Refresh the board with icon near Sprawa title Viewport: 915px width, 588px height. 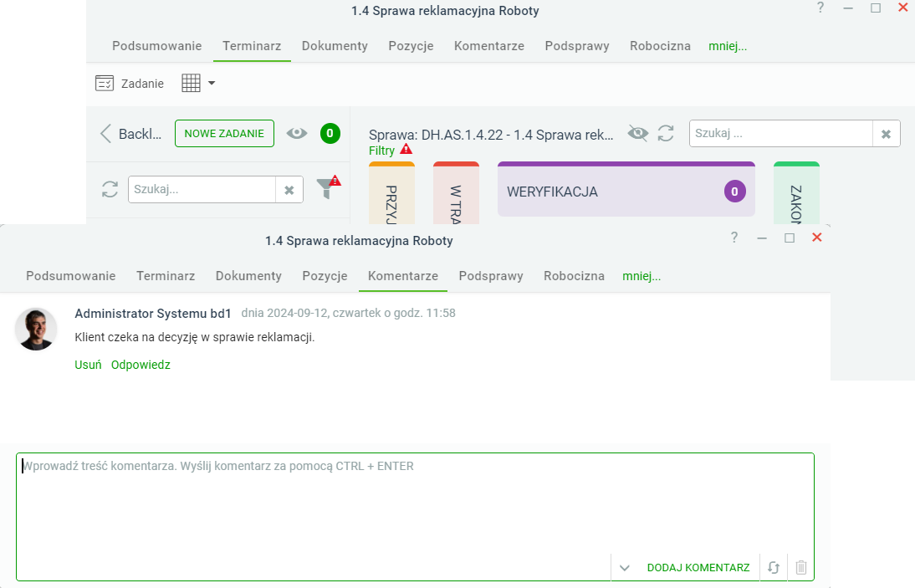click(666, 134)
